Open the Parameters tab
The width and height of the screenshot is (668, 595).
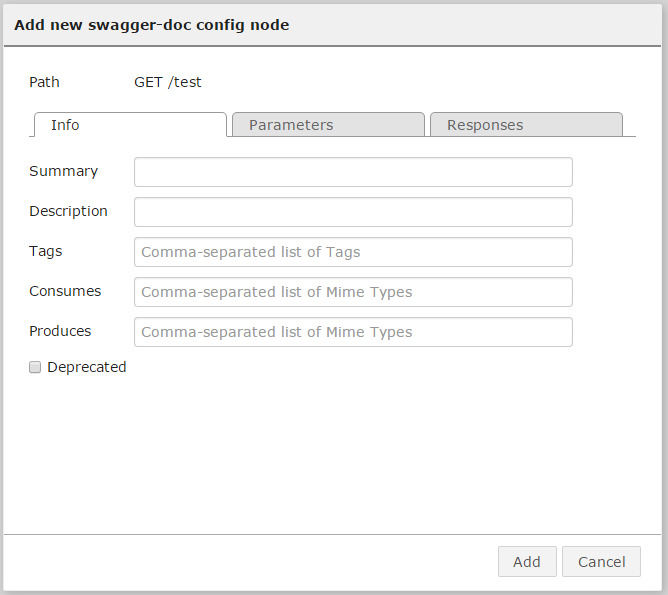pyautogui.click(x=328, y=125)
